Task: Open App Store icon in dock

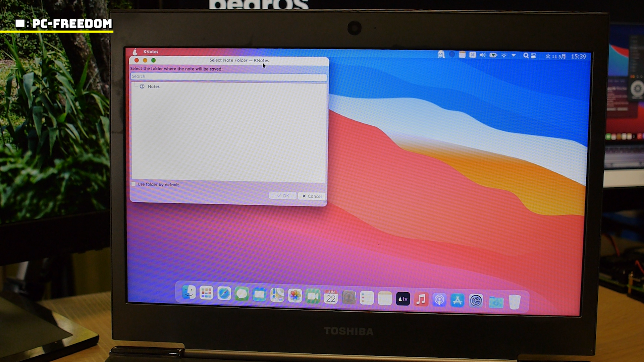Action: 458,300
